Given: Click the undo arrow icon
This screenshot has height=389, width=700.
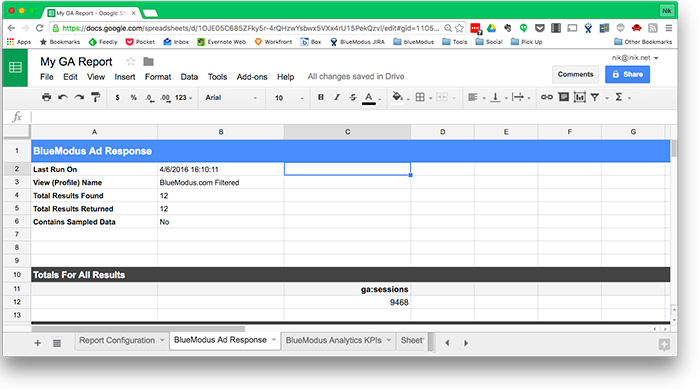Looking at the screenshot, I should point(63,97).
